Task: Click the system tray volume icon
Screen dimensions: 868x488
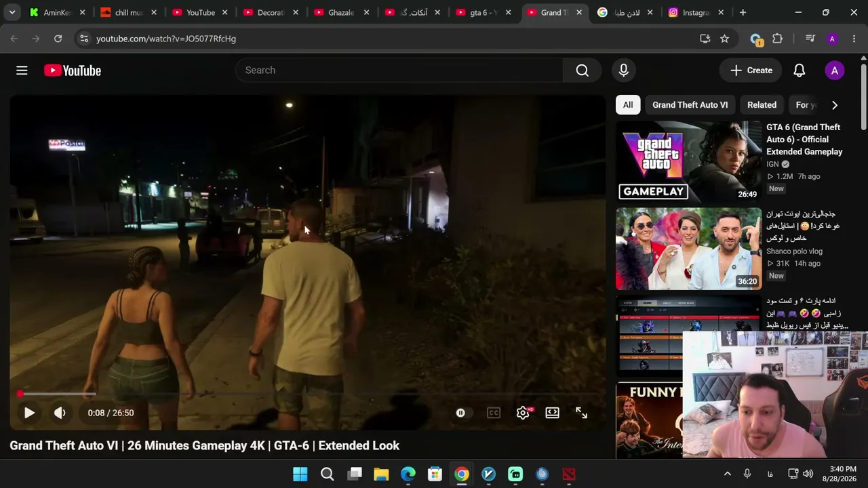Action: (x=808, y=474)
